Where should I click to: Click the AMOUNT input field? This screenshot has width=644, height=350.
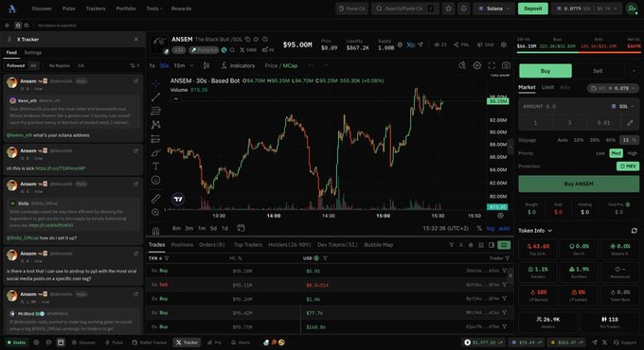[x=563, y=106]
